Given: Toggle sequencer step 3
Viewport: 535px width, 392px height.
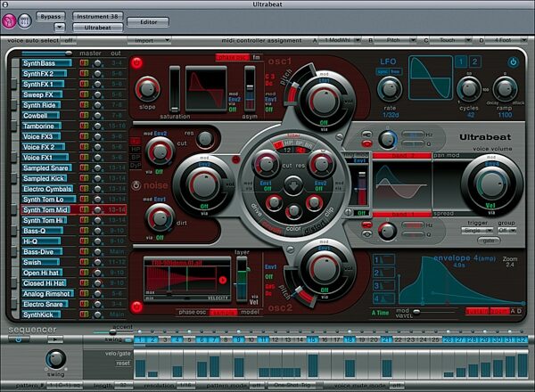Looking at the screenshot, I should (x=165, y=339).
